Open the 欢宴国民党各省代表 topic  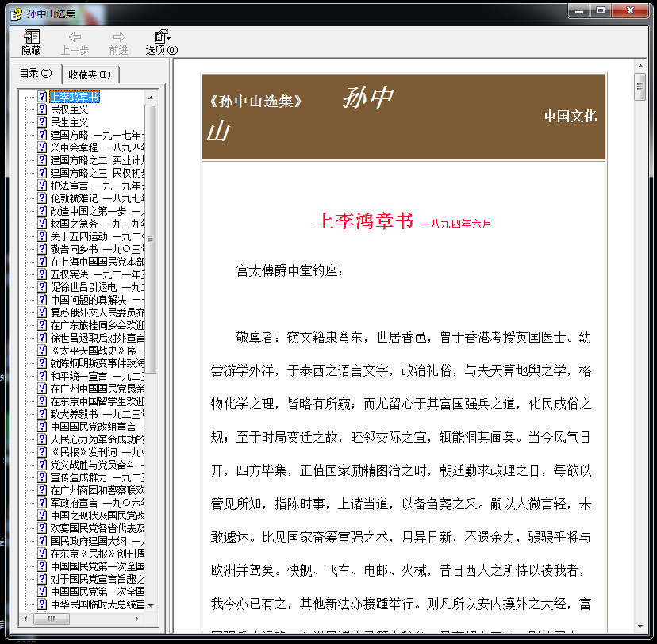coord(97,528)
